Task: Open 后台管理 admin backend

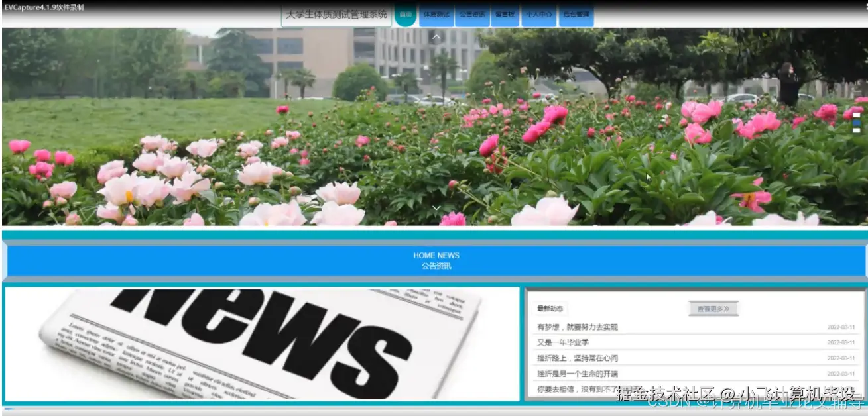Action: point(576,14)
